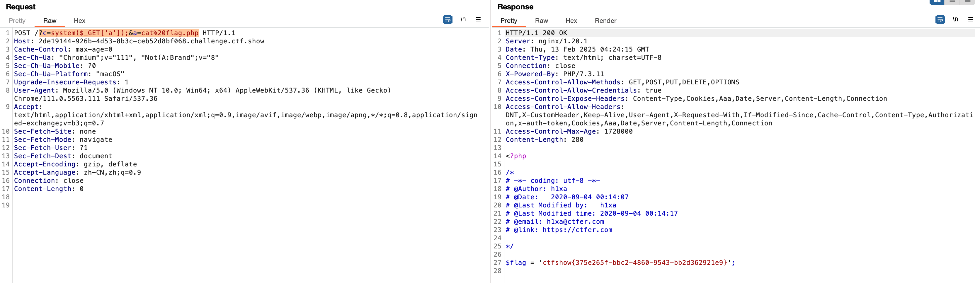The image size is (980, 283).
Task: Click the Access-Control-Expose-Headers line
Action: click(x=696, y=98)
